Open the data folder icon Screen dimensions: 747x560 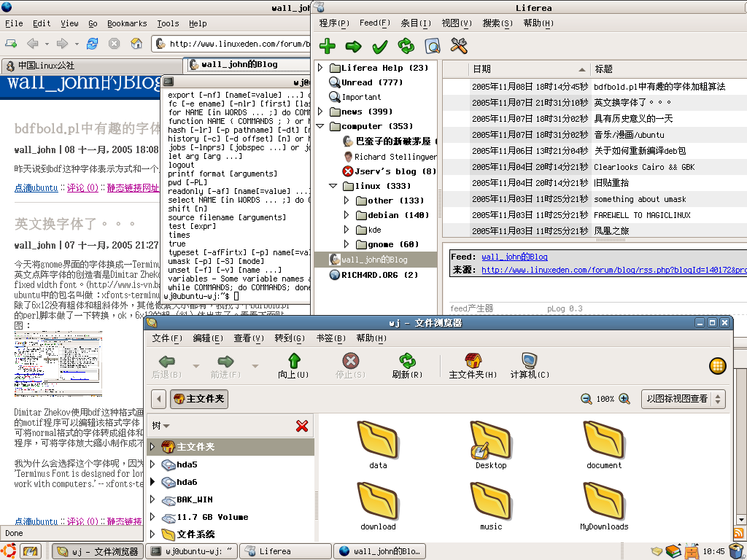pyautogui.click(x=378, y=440)
